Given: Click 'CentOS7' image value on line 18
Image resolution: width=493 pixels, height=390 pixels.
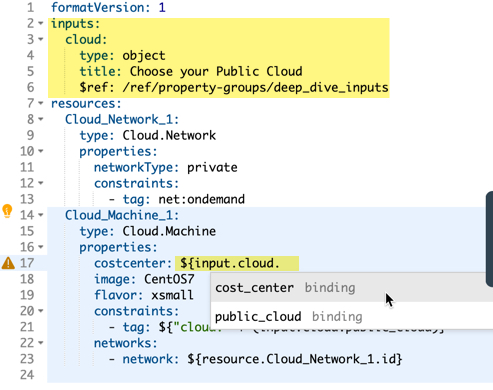Looking at the screenshot, I should pos(169,279).
